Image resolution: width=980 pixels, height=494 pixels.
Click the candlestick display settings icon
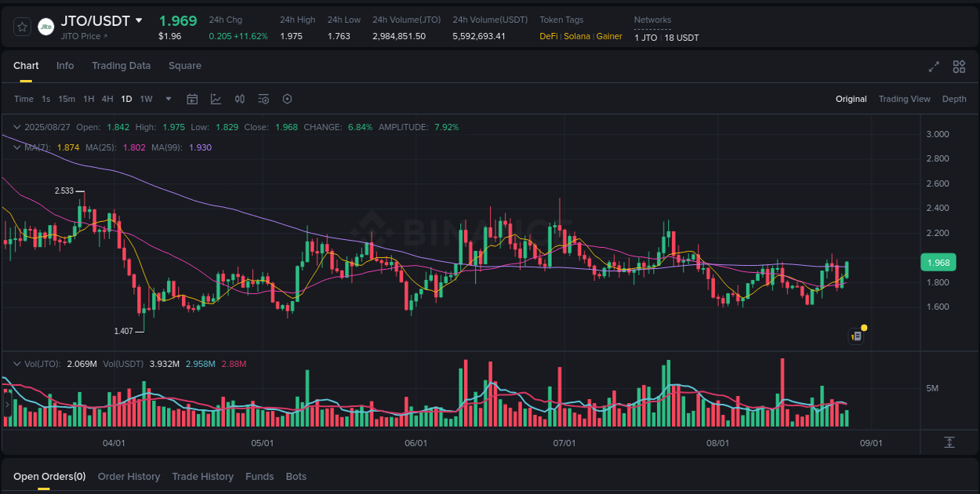(x=240, y=99)
